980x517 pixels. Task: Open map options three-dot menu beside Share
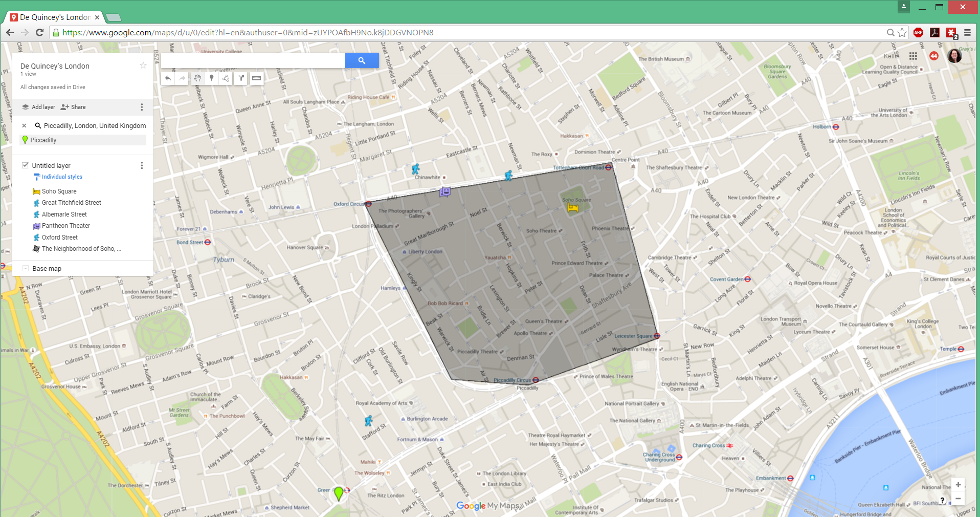pyautogui.click(x=142, y=107)
